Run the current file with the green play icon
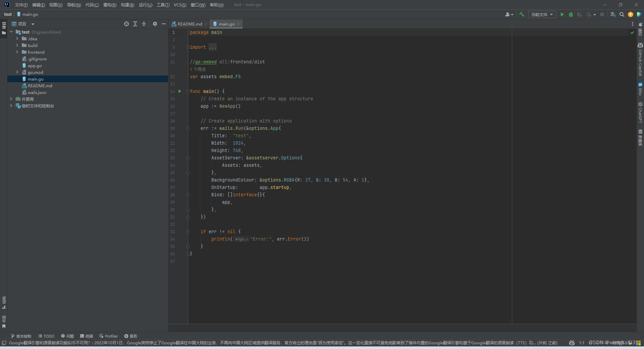 562,14
